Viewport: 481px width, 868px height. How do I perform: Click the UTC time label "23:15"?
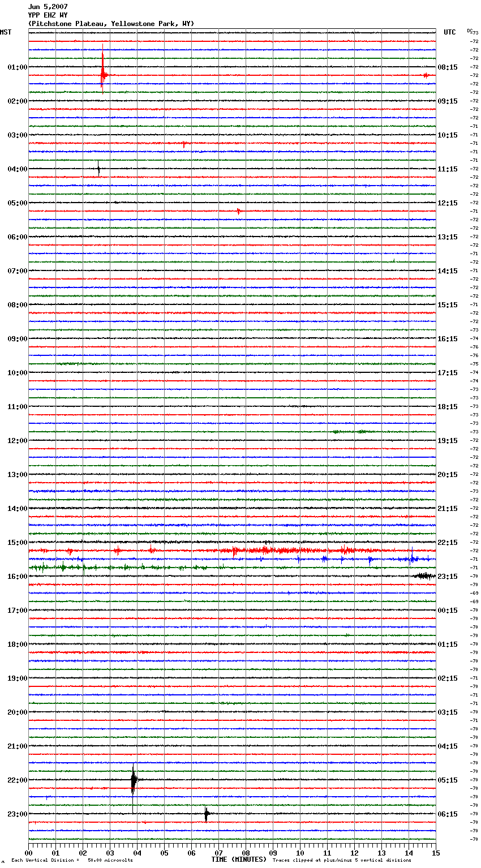tap(448, 576)
